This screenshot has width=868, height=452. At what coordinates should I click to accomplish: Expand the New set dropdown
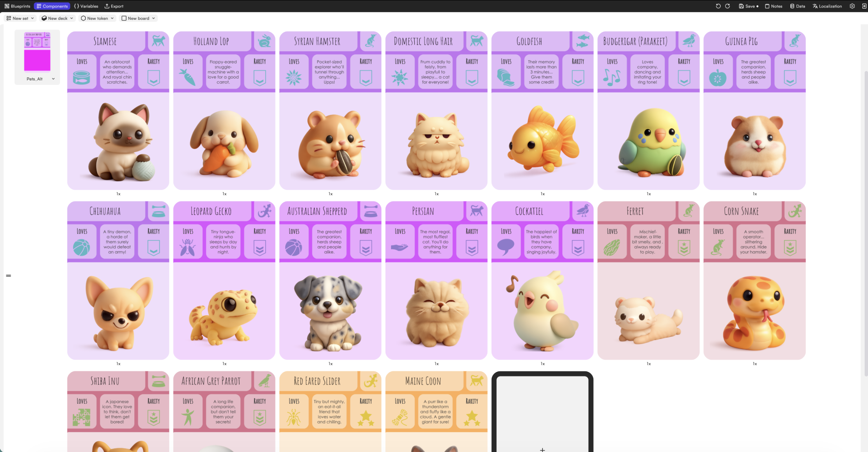coord(20,18)
